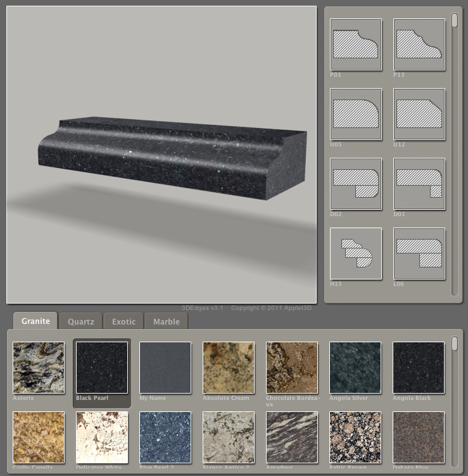This screenshot has height=476, width=468.
Task: Open the Exotic materials tab
Action: [x=124, y=321]
